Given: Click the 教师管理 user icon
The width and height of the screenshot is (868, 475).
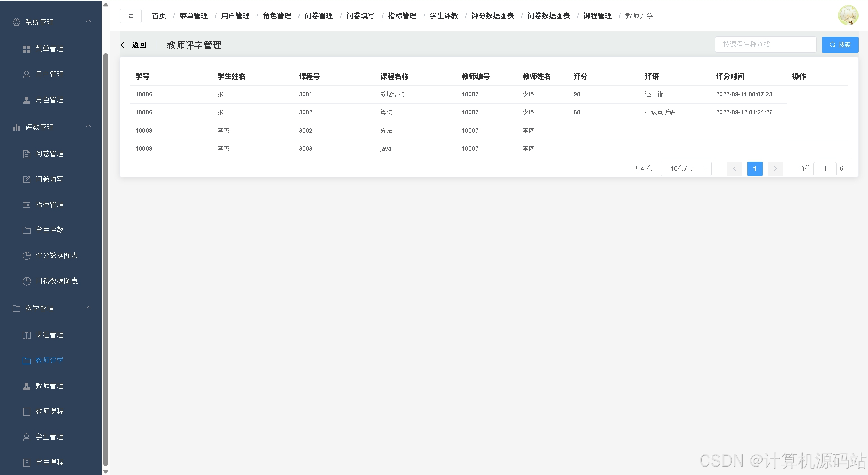Looking at the screenshot, I should 26,386.
